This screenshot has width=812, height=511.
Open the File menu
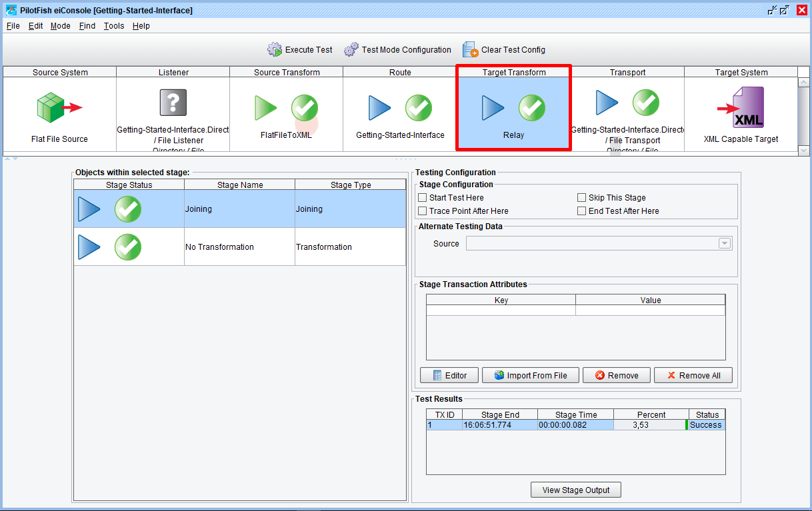pos(13,26)
